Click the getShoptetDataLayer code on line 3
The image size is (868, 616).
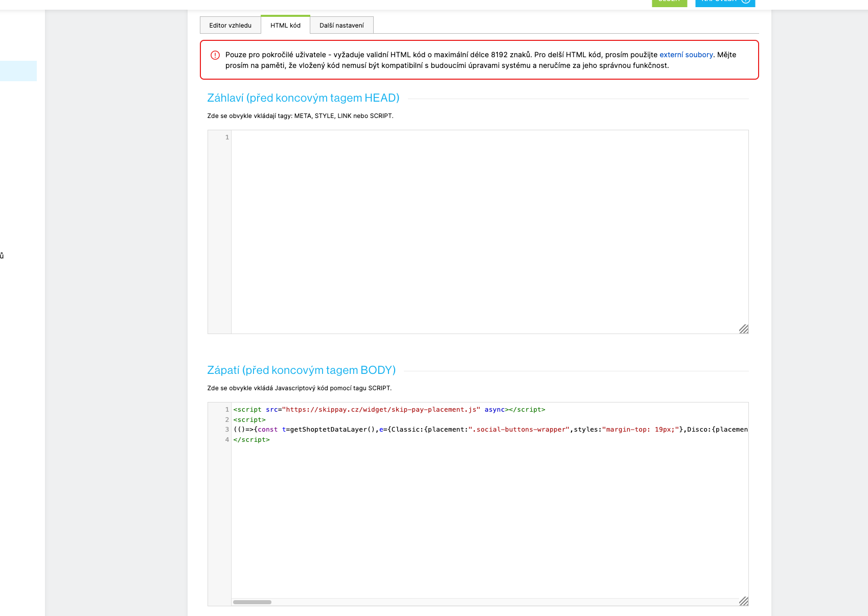click(x=332, y=429)
